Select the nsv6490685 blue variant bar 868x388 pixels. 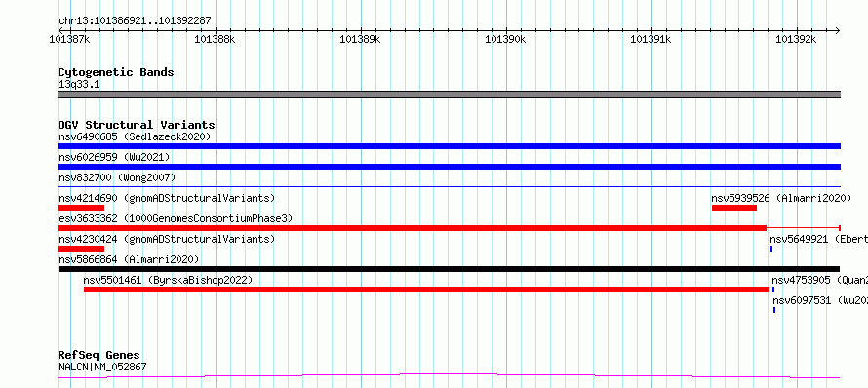tap(449, 146)
